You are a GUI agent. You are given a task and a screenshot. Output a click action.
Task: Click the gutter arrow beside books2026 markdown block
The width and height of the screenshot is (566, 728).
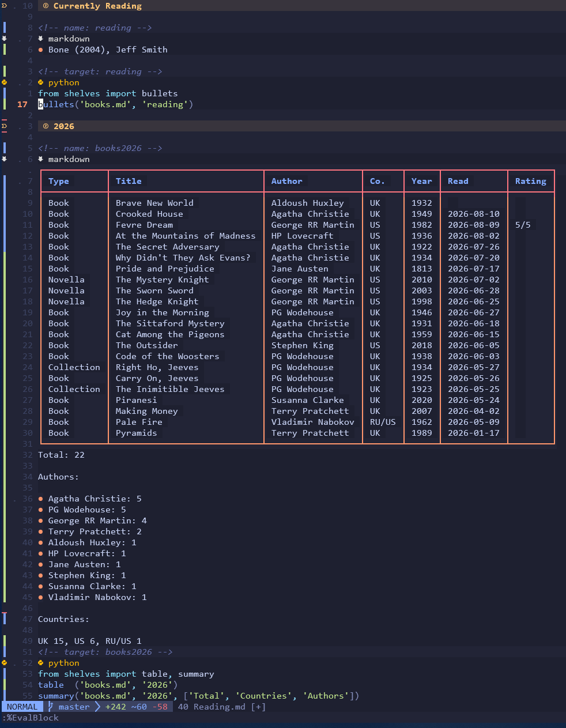[4, 159]
